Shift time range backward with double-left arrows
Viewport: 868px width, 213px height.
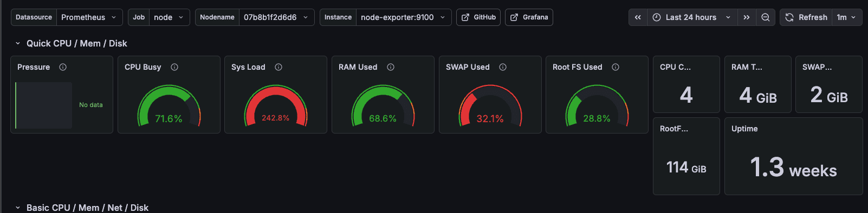click(x=638, y=17)
